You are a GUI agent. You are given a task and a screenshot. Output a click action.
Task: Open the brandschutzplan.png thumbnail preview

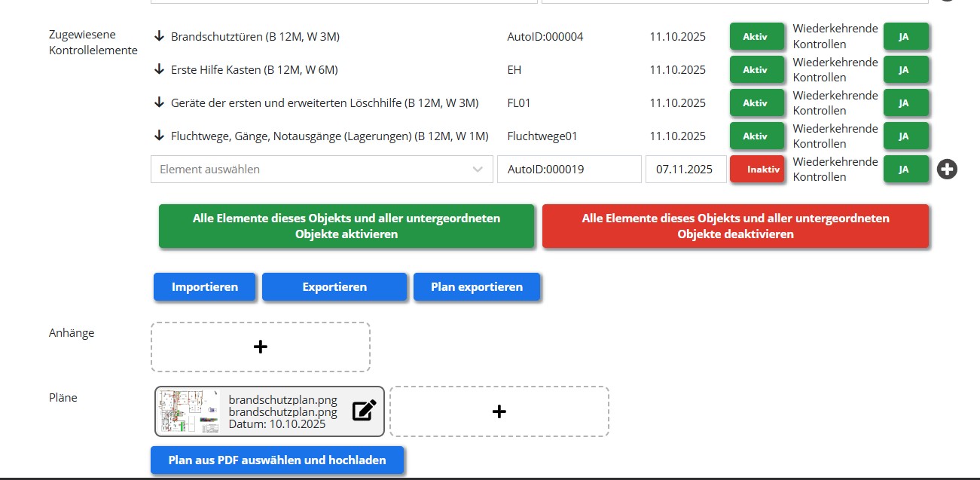(x=188, y=411)
